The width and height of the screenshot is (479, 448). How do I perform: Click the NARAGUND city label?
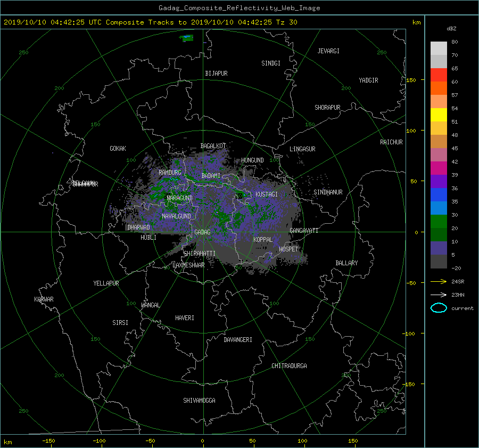pyautogui.click(x=180, y=198)
